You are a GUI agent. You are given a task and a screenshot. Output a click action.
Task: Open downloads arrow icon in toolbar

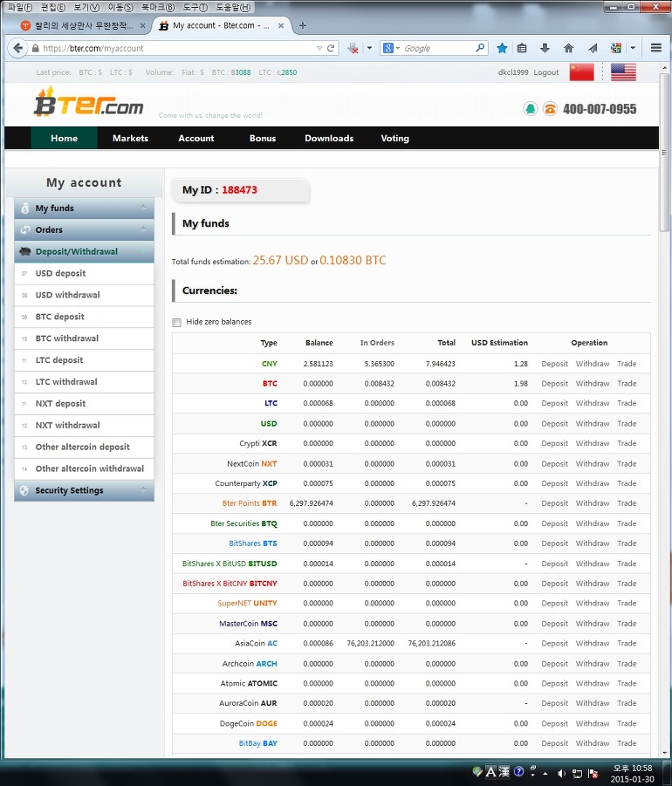[x=545, y=48]
